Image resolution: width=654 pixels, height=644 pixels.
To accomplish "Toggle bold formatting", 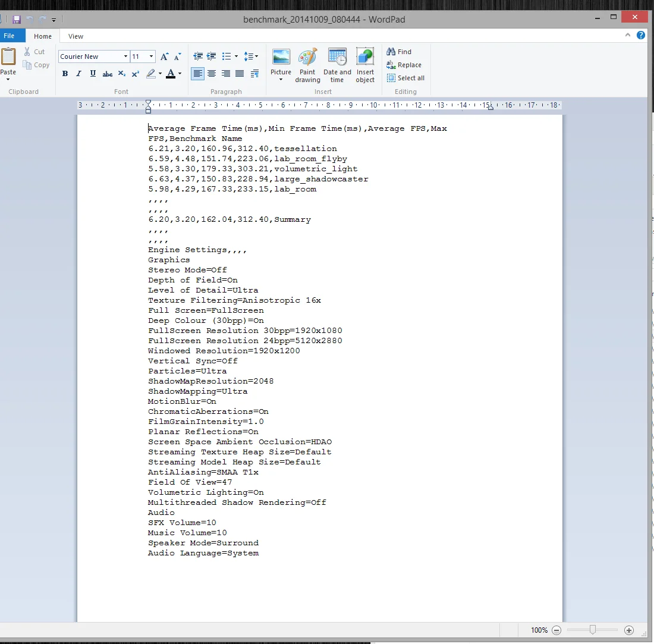I will [65, 74].
